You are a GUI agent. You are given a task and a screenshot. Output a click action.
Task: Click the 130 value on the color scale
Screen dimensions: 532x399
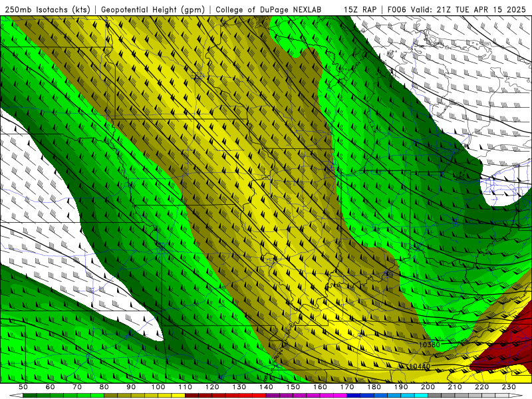239,387
